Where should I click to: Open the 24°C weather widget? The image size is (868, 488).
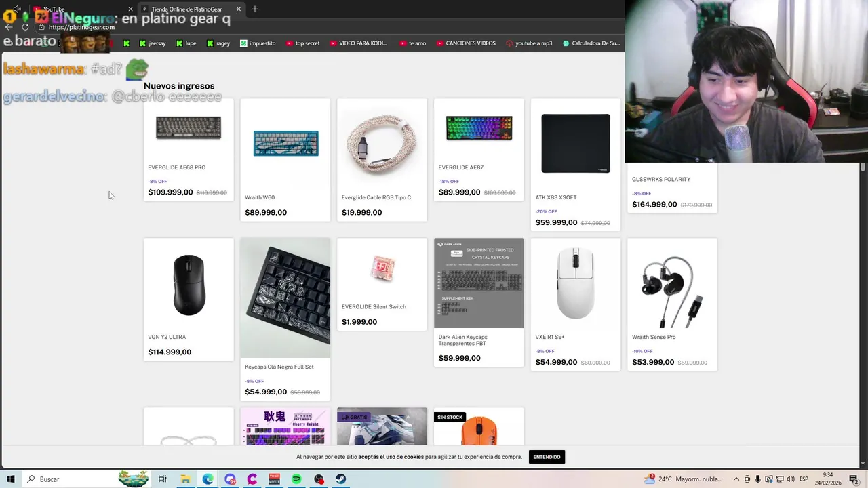click(x=683, y=479)
